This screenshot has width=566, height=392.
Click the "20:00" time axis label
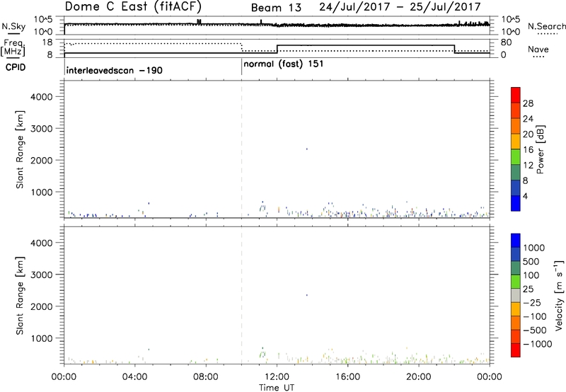click(x=419, y=377)
